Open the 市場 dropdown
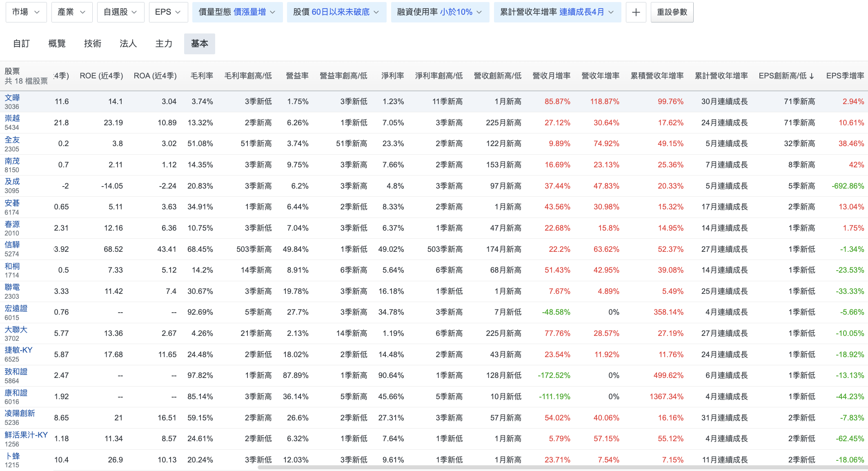This screenshot has width=868, height=471. (26, 12)
